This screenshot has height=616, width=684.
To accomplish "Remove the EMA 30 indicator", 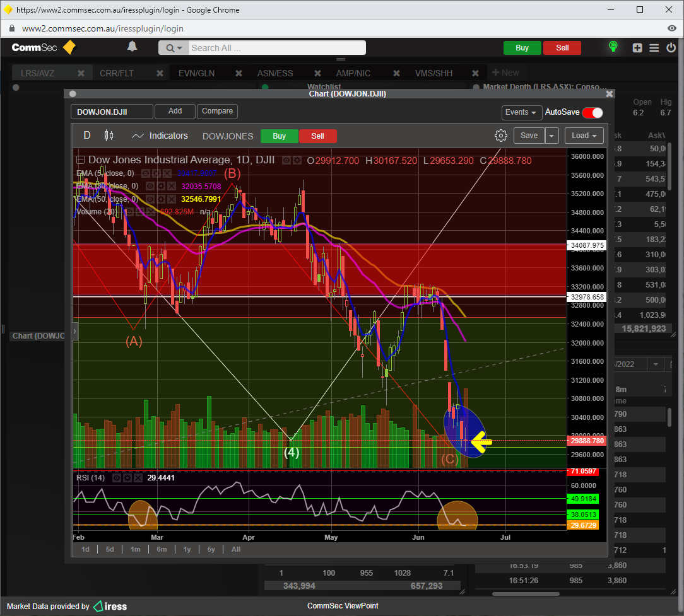I will point(172,186).
